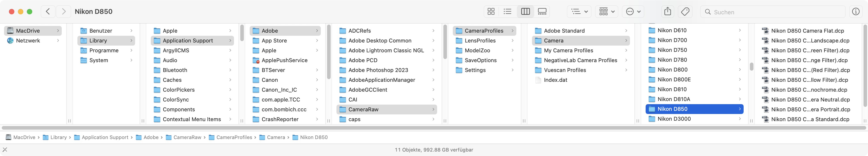The image size is (868, 156).
Task: Select the Index.dat file icon
Action: 538,80
